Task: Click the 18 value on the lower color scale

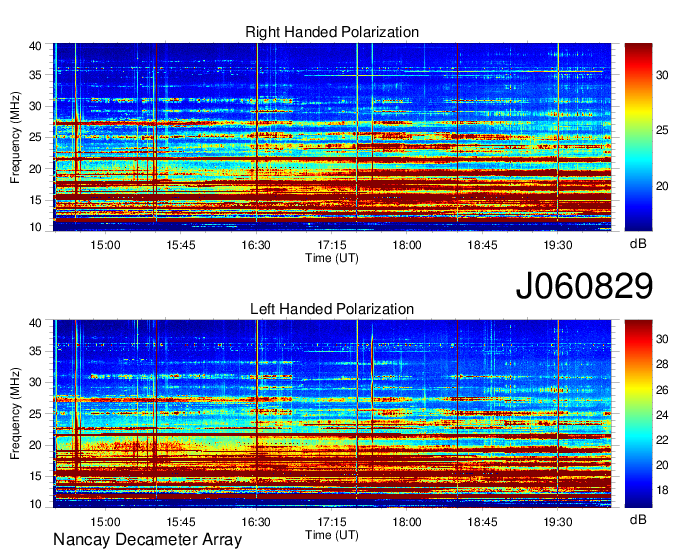Action: pyautogui.click(x=662, y=490)
